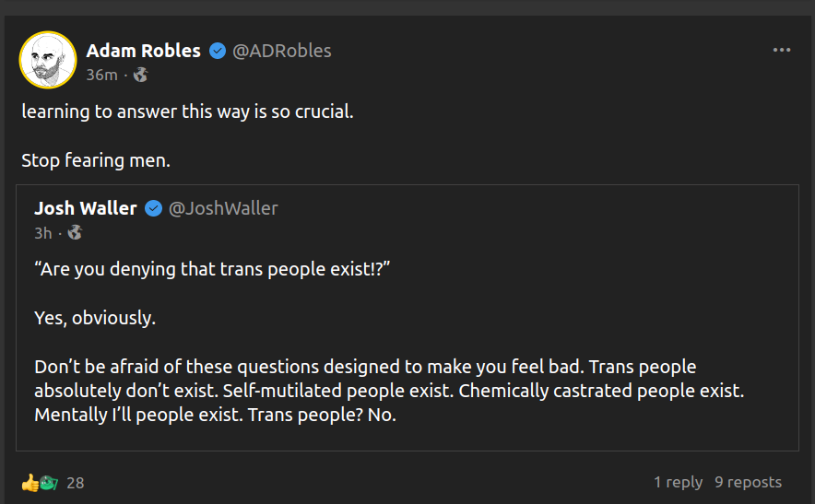Screen dimensions: 815x504
Task: Click the verified badge next to Josh Waller
Action: click(x=153, y=209)
